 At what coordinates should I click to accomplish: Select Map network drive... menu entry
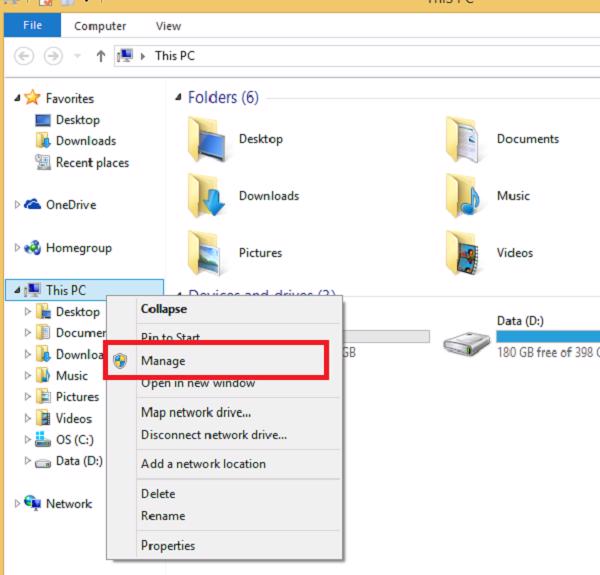tap(196, 412)
